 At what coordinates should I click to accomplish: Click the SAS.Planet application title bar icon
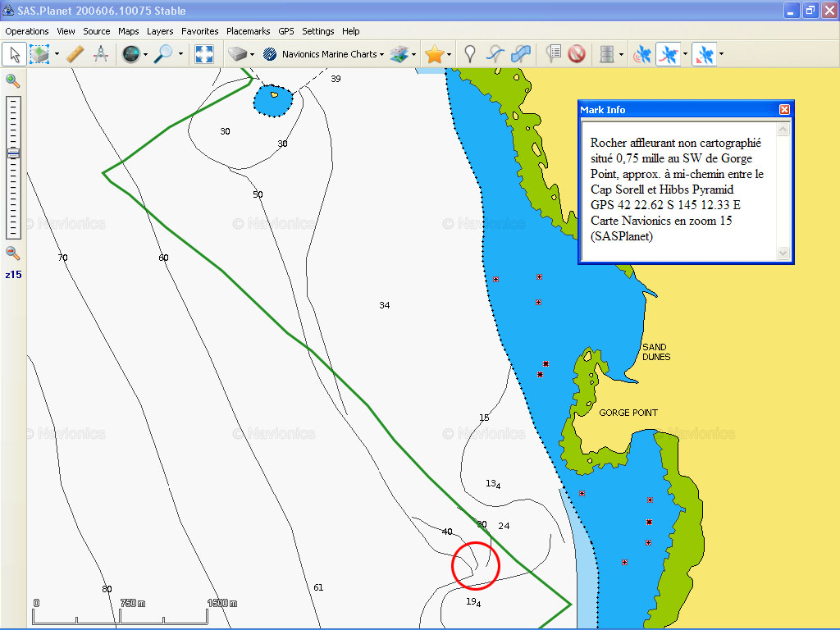point(8,10)
